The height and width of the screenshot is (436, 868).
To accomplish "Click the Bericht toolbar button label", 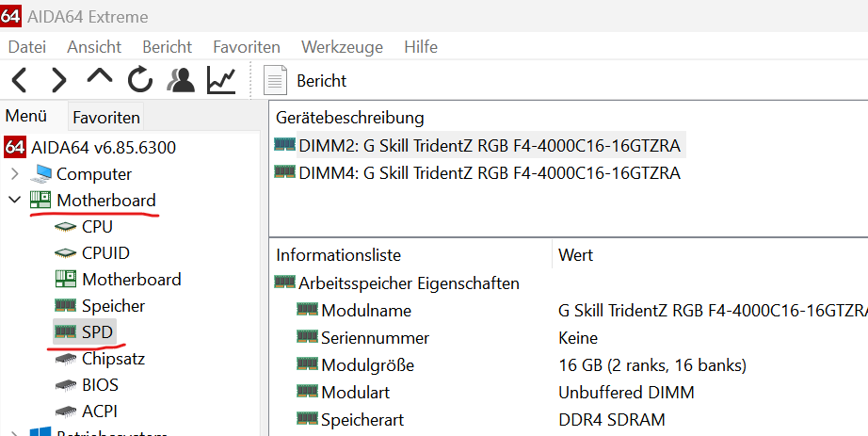I will click(x=322, y=81).
